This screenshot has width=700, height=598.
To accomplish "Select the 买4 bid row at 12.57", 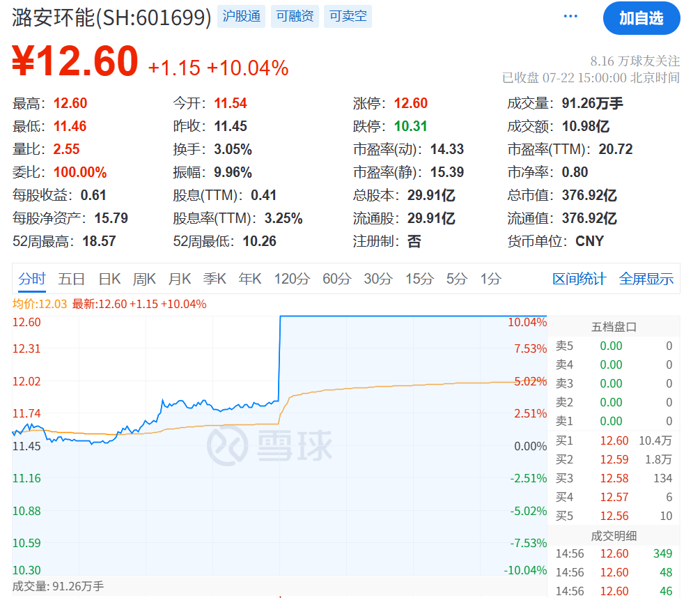I will pos(614,497).
